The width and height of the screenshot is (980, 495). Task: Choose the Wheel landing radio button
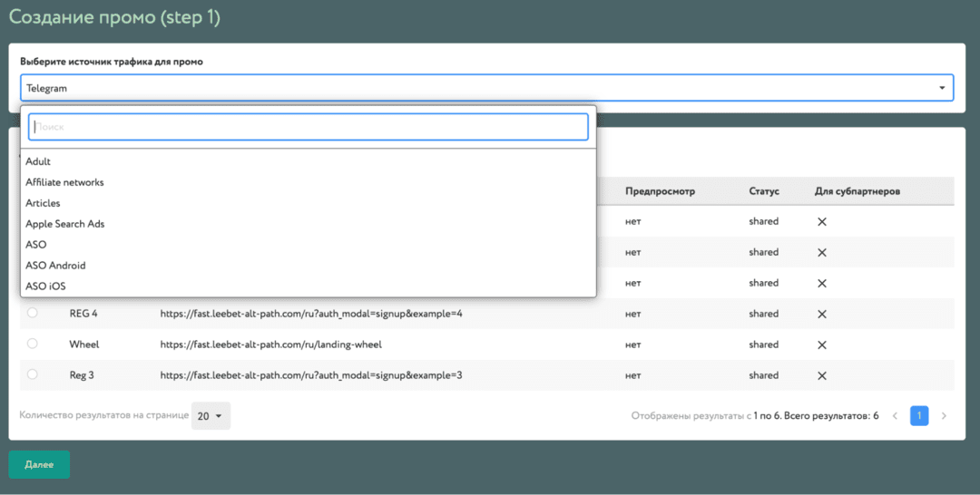(33, 344)
